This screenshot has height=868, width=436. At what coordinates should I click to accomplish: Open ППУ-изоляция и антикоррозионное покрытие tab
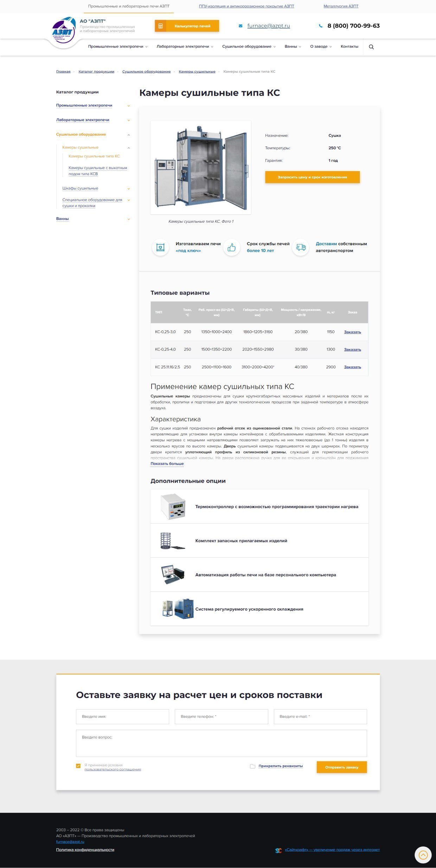pos(246,6)
